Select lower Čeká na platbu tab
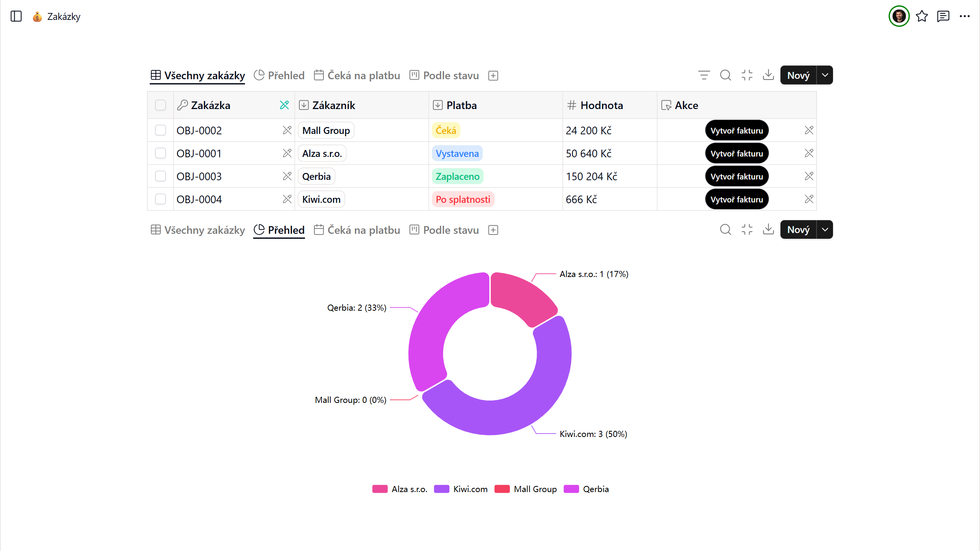The width and height of the screenshot is (980, 551). pyautogui.click(x=357, y=230)
